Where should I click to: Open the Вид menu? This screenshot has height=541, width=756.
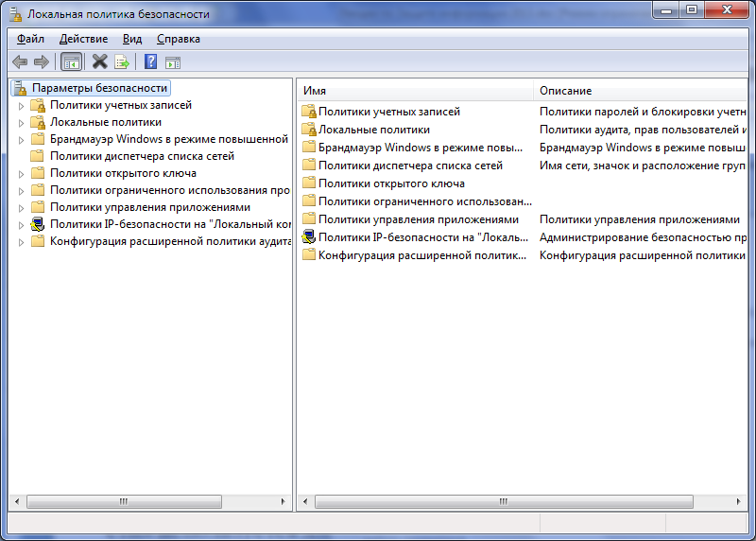[132, 39]
